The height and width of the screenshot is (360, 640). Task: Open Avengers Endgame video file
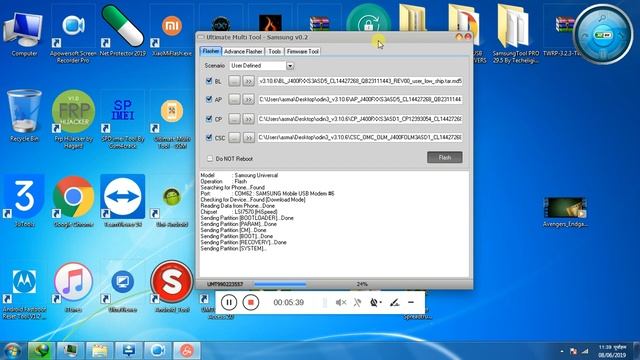(565, 212)
